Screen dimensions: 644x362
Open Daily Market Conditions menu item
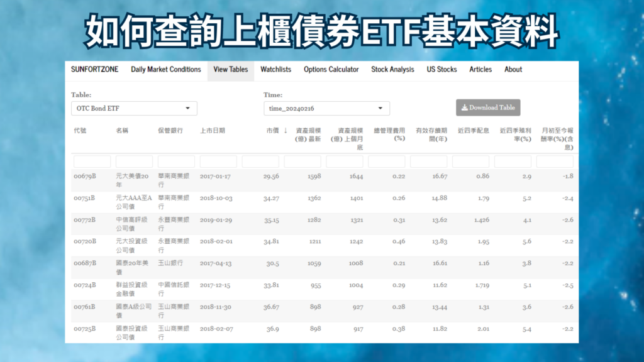(165, 70)
